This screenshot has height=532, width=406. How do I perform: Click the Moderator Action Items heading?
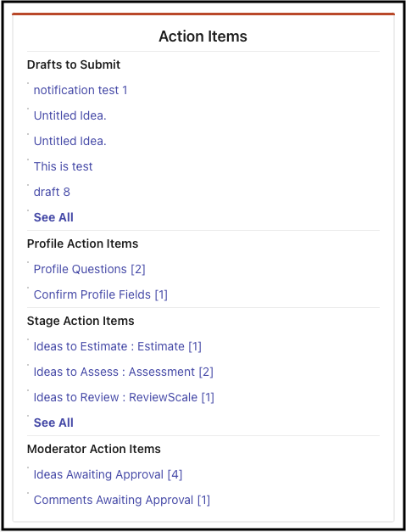click(94, 449)
